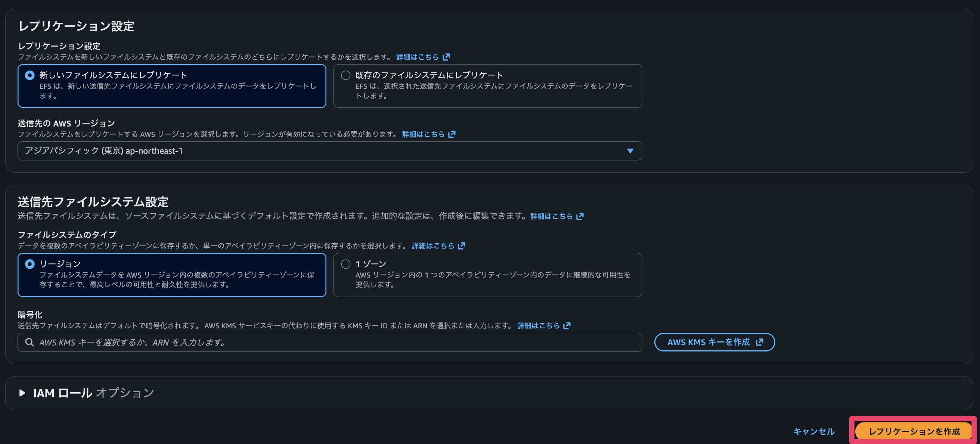Click the dropdown caret on the region selector
This screenshot has height=444, width=980.
[x=630, y=151]
